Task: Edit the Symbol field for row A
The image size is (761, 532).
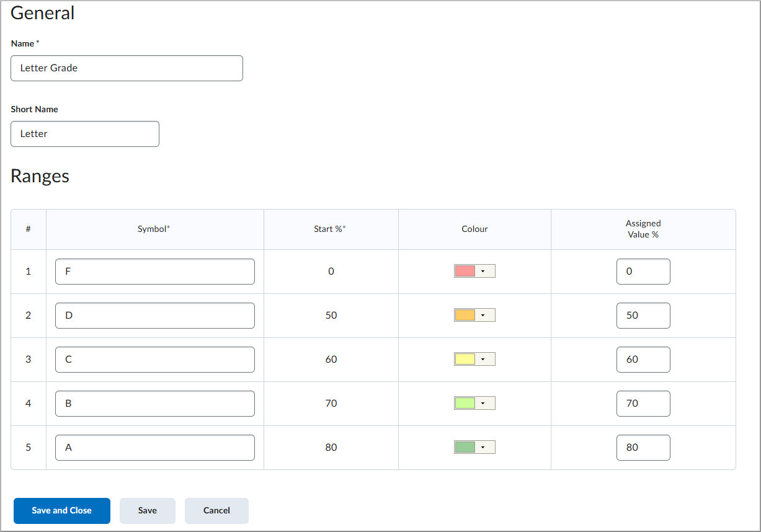Action: point(155,448)
